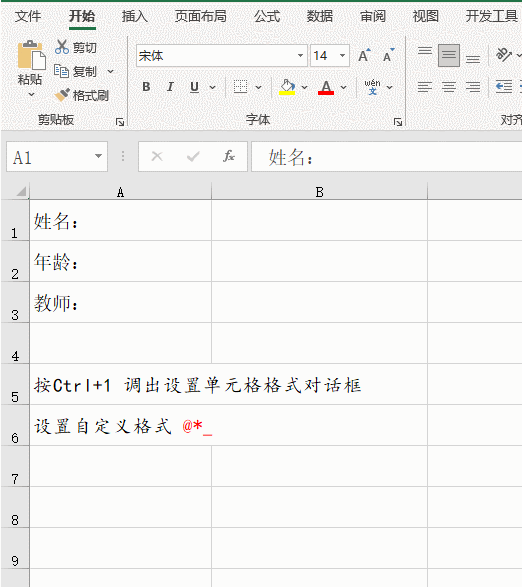Apply cell borders icon

click(240, 87)
